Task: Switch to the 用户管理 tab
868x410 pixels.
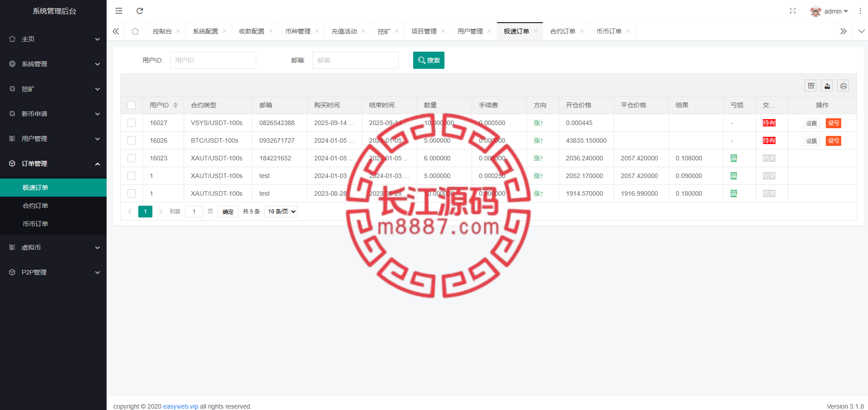Action: pos(470,31)
